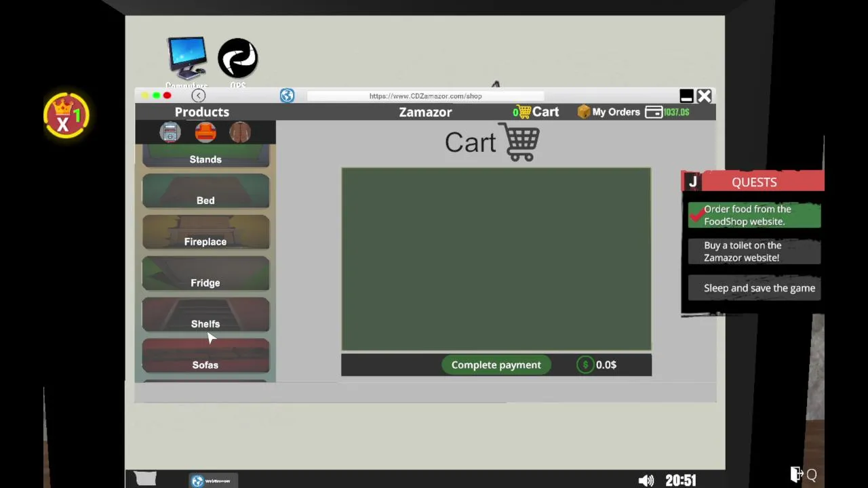Viewport: 868px width, 488px height.
Task: Open the Sofas product category
Action: [205, 357]
